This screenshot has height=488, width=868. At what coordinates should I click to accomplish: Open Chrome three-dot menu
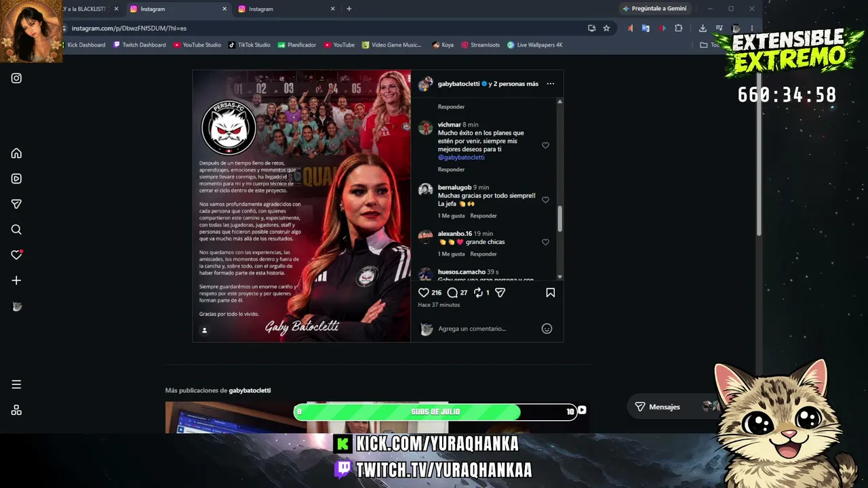coord(751,28)
